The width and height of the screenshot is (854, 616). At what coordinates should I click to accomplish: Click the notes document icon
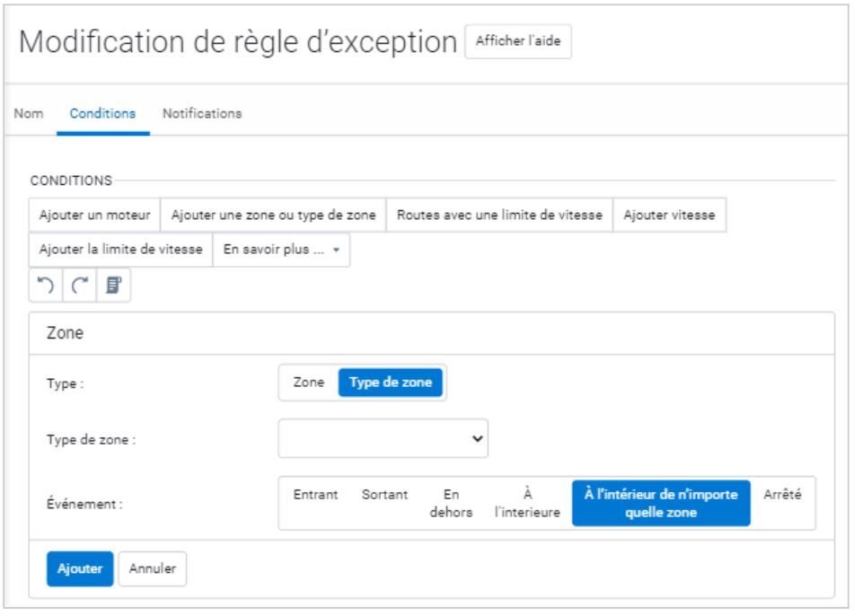point(114,286)
